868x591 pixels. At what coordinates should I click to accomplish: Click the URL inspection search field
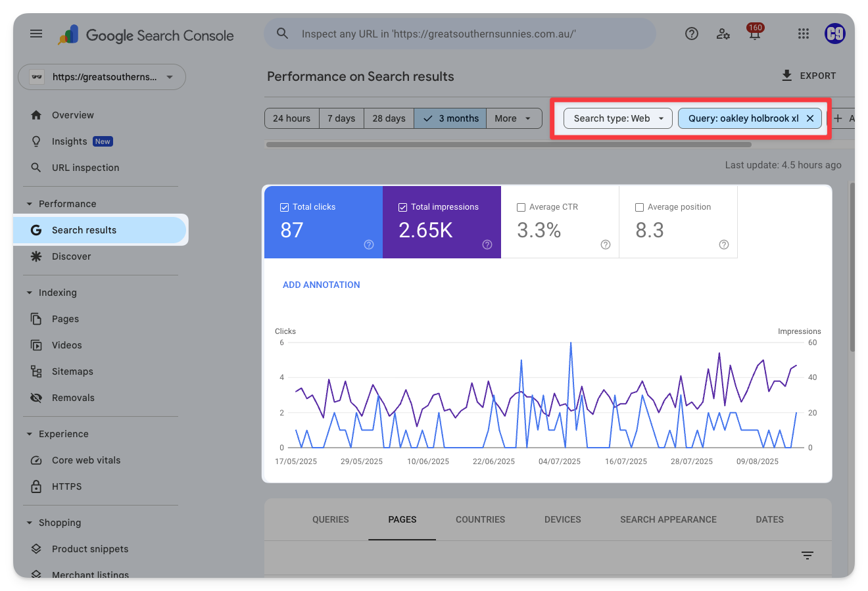(460, 34)
